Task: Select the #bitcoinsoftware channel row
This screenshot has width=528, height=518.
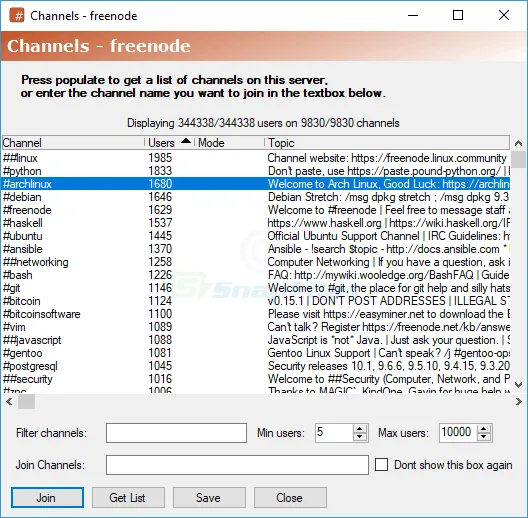Action: click(x=256, y=314)
